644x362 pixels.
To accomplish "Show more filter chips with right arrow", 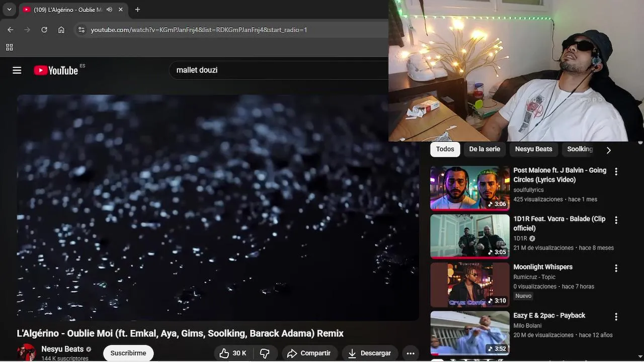I will tap(608, 150).
